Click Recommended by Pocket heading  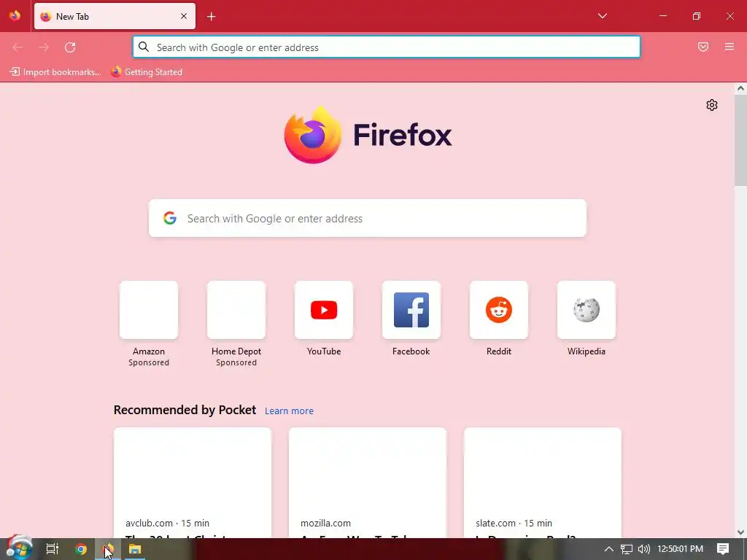coord(185,410)
